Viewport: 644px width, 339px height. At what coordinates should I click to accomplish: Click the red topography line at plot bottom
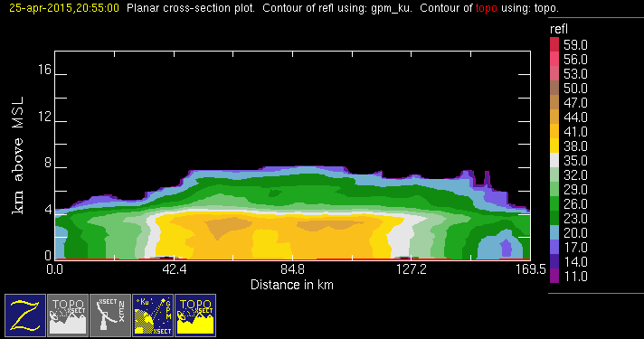pyautogui.click(x=292, y=259)
